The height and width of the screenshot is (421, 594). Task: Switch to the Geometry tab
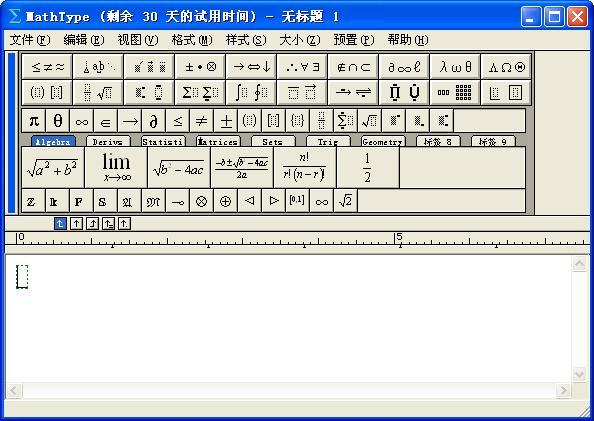(x=383, y=142)
